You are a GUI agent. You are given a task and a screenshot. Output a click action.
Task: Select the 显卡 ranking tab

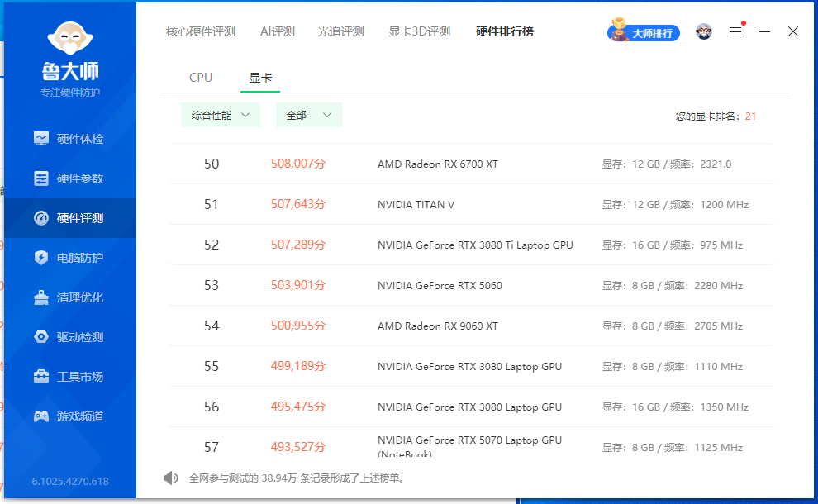tap(260, 78)
